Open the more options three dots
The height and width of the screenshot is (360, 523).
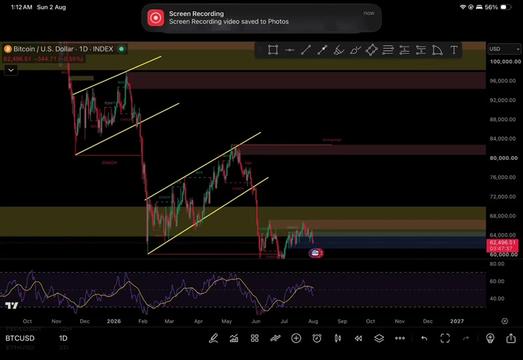click(x=400, y=338)
